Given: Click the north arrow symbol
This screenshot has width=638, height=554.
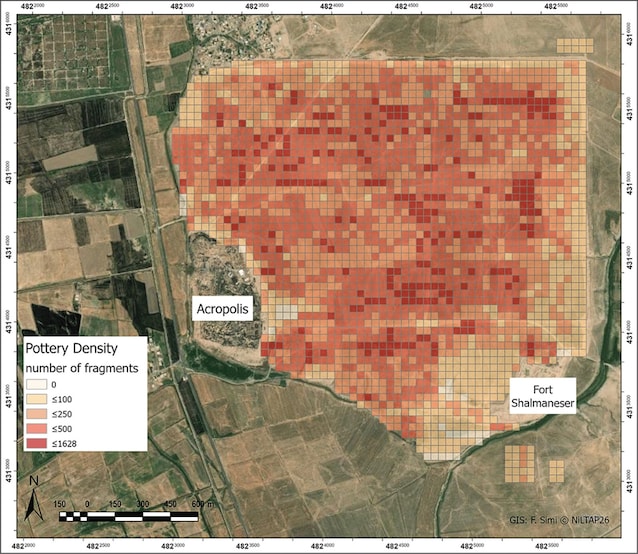Looking at the screenshot, I should point(33,499).
